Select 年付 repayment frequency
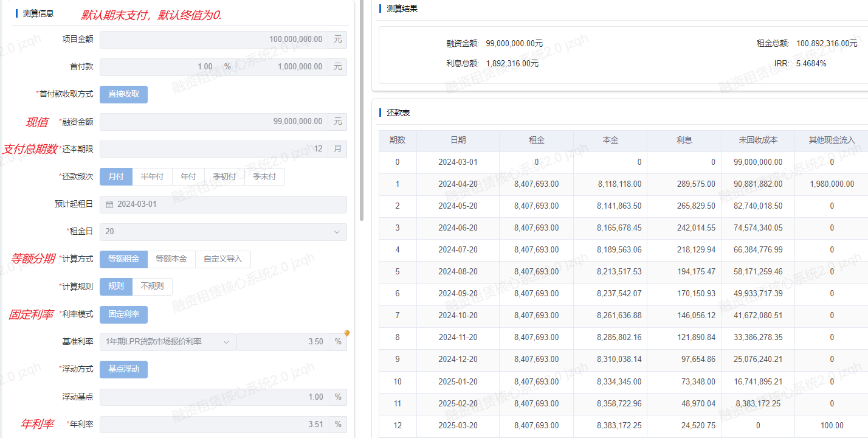The height and width of the screenshot is (438, 868). [x=188, y=176]
